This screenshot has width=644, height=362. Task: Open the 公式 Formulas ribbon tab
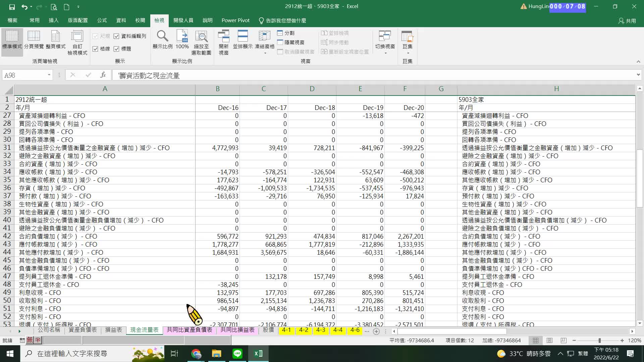pyautogui.click(x=102, y=20)
